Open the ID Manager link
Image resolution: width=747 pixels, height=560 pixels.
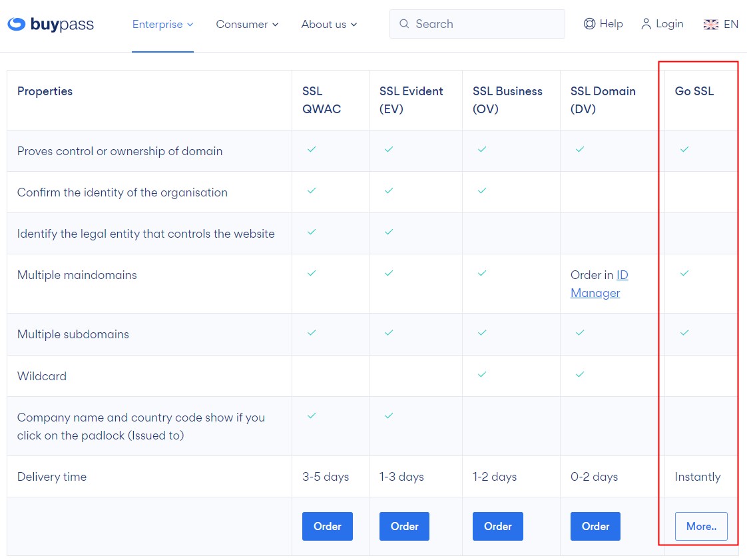click(x=599, y=284)
